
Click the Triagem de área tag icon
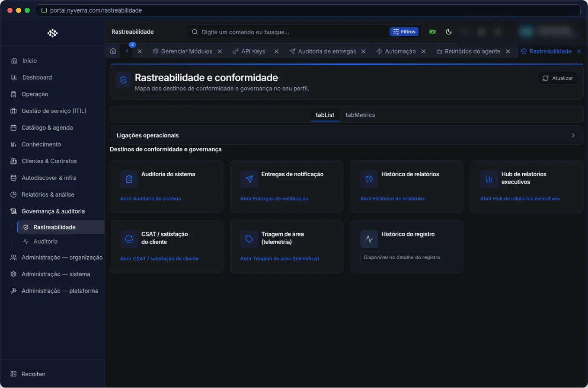pos(249,239)
